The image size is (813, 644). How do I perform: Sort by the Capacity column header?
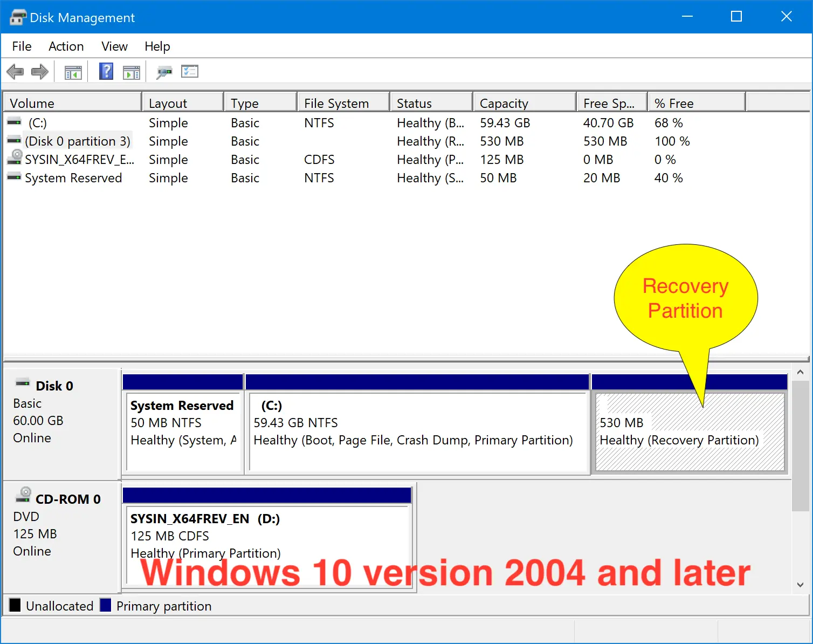tap(525, 103)
